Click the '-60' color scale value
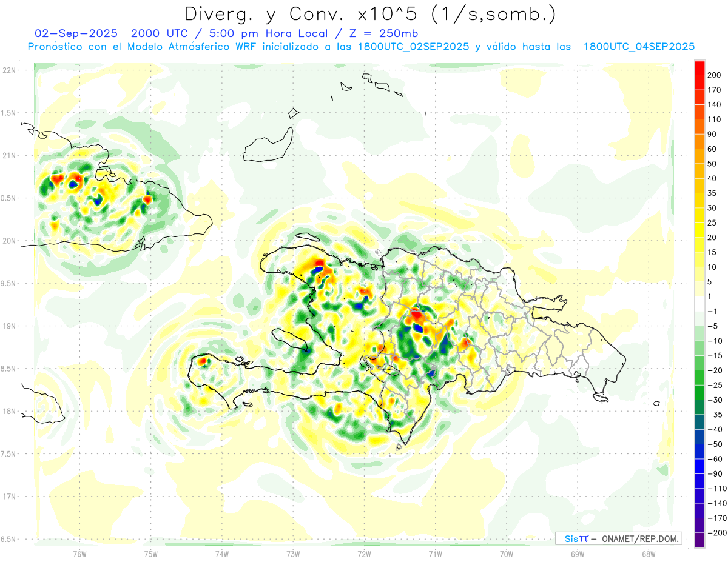Image resolution: width=728 pixels, height=562 pixels. click(x=714, y=459)
